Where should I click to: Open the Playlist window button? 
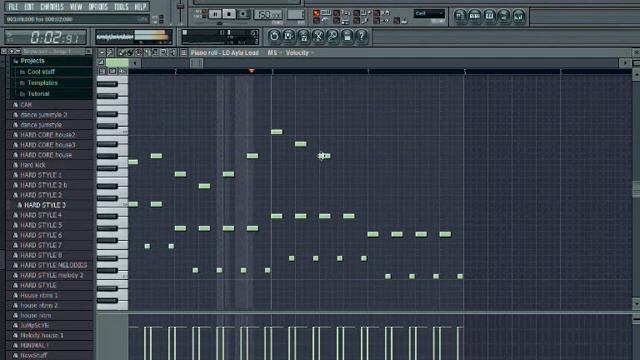point(460,16)
